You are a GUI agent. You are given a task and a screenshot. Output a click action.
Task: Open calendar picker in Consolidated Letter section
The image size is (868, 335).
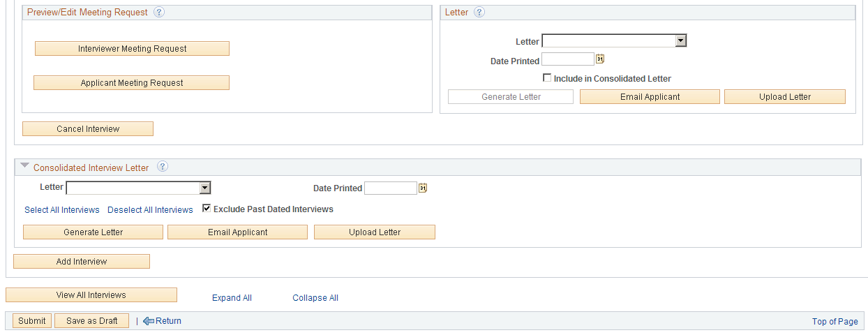click(422, 188)
